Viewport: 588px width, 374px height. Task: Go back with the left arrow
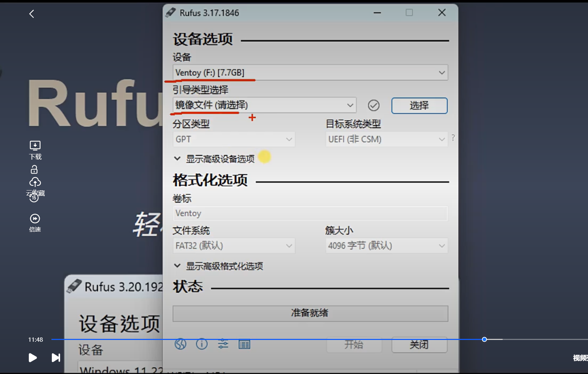point(32,14)
